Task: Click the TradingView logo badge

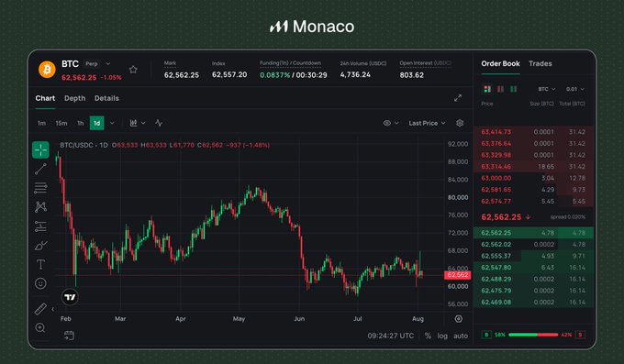Action: (70, 297)
